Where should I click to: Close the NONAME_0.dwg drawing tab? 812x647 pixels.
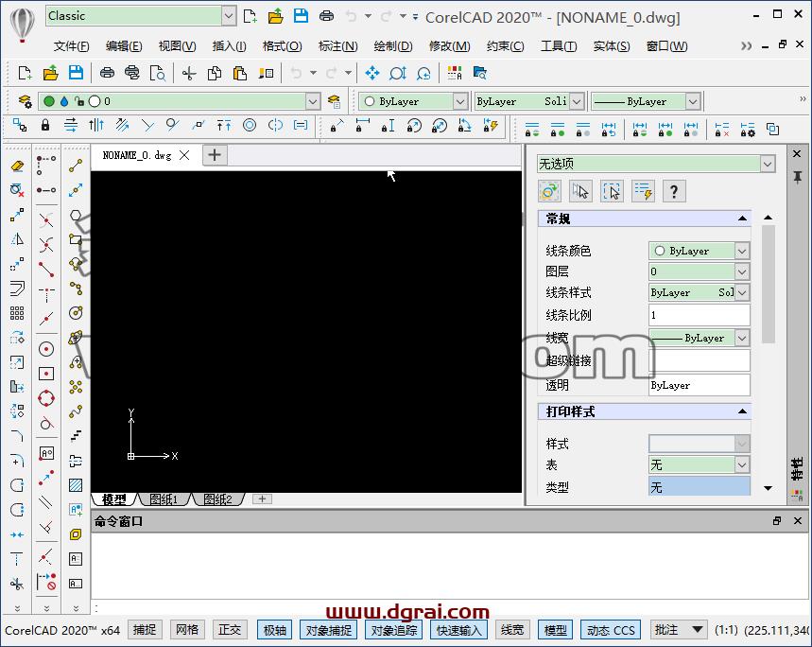pyautogui.click(x=184, y=155)
